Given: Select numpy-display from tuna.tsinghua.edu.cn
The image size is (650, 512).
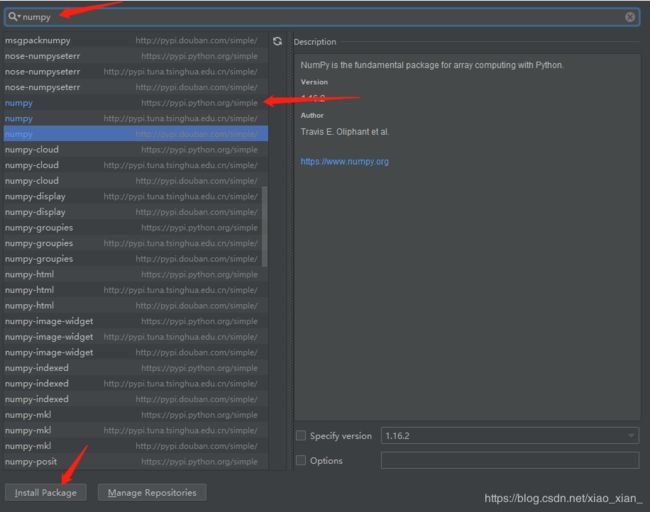Looking at the screenshot, I should 136,197.
